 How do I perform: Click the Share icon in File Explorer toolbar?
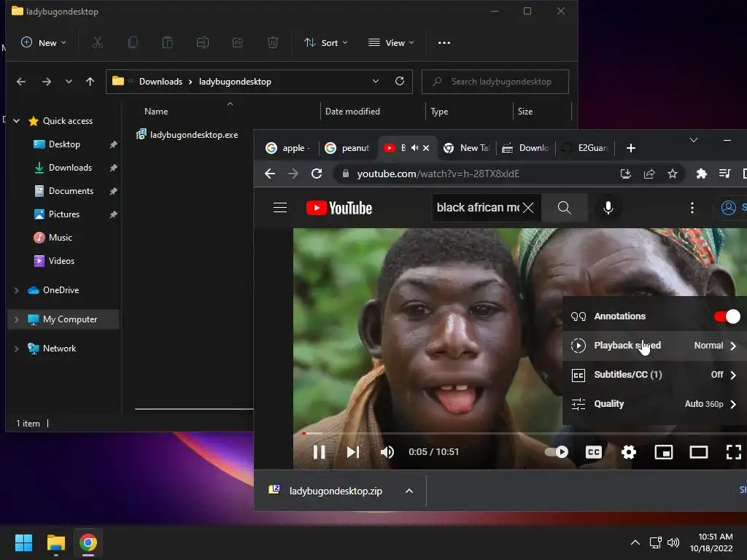pos(237,43)
